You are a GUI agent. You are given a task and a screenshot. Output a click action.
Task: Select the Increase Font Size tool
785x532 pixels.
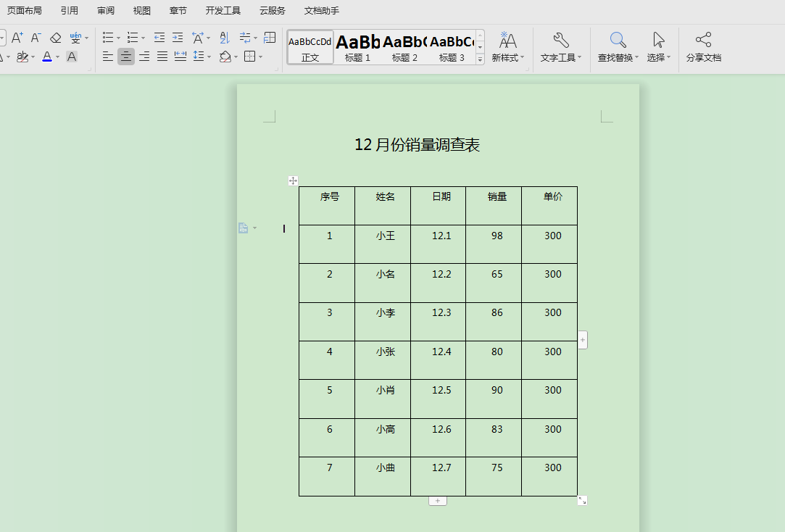[x=16, y=38]
